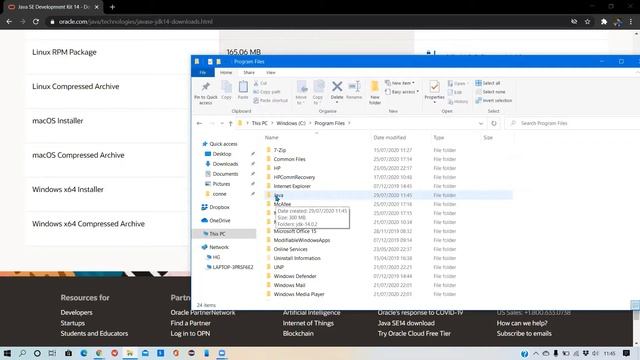Create a New folder from ribbon
Screen dimensions: 640x360
click(x=375, y=93)
